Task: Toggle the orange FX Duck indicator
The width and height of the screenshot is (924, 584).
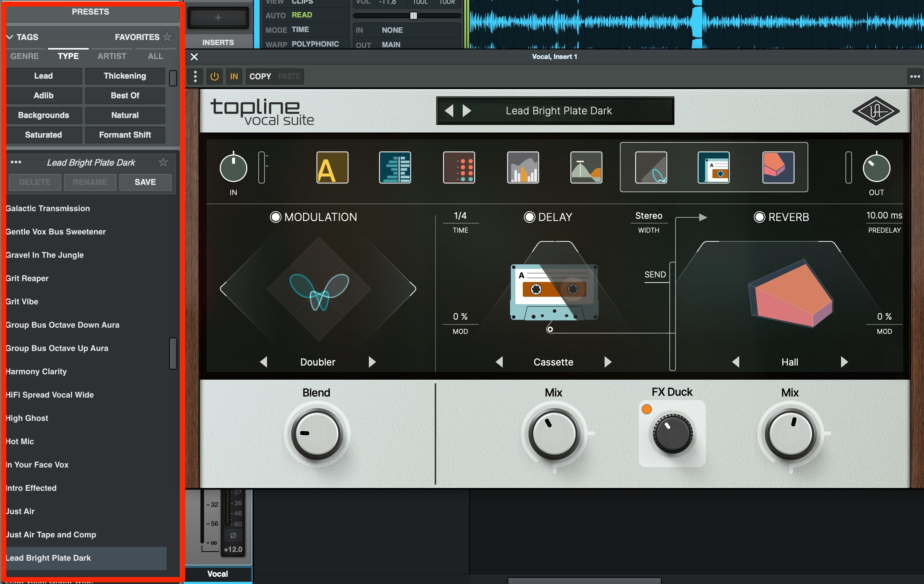Action: point(646,409)
